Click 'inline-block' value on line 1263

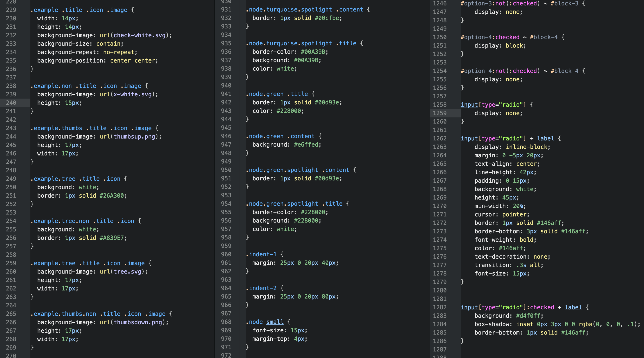526,147
